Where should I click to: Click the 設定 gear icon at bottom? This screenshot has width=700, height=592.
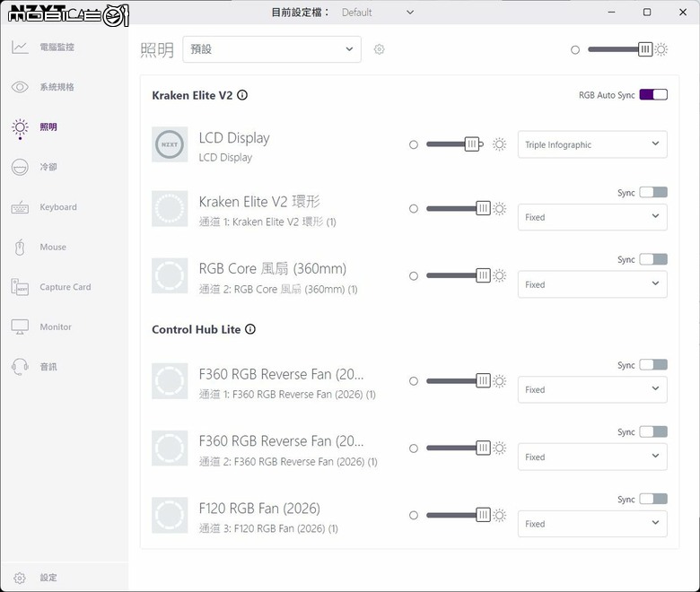20,578
